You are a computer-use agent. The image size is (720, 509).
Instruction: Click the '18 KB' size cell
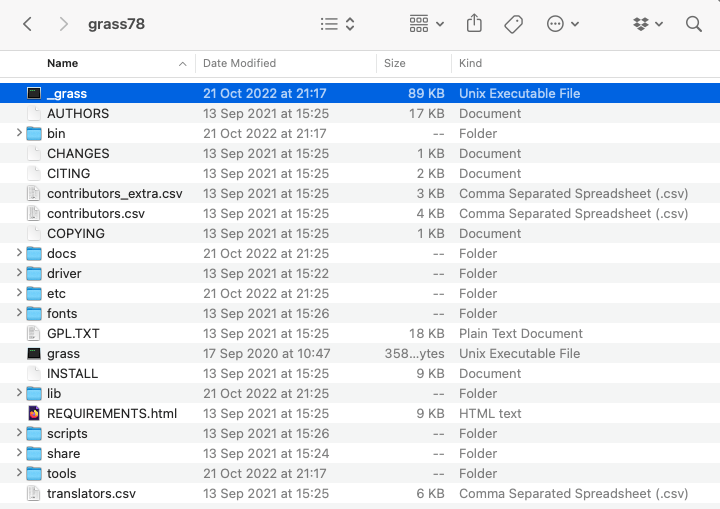pyautogui.click(x=427, y=334)
